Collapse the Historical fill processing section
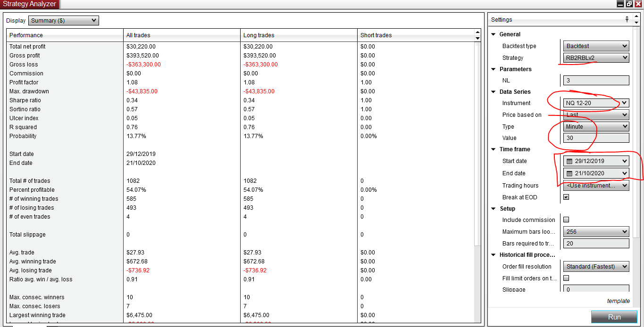This screenshot has width=644, height=327. [494, 255]
